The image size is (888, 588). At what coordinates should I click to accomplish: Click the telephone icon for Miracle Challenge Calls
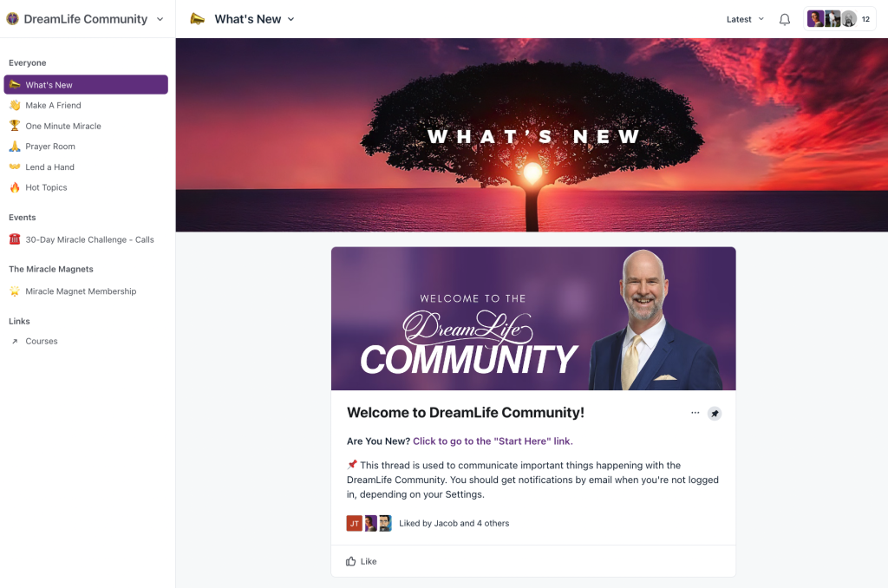tap(15, 239)
